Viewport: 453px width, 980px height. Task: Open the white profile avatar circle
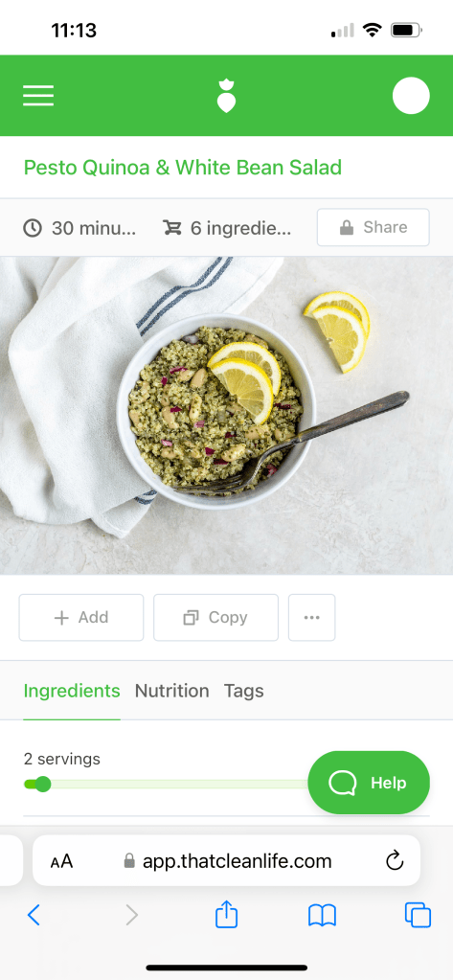(411, 96)
